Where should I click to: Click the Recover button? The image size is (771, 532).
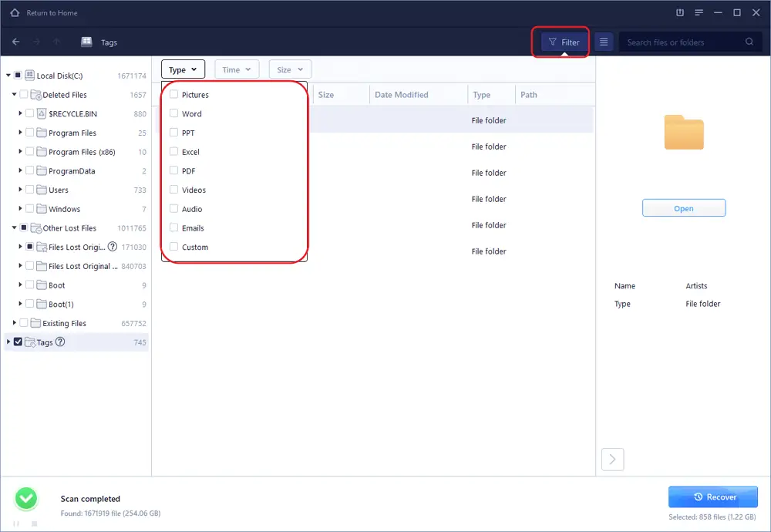tap(712, 497)
